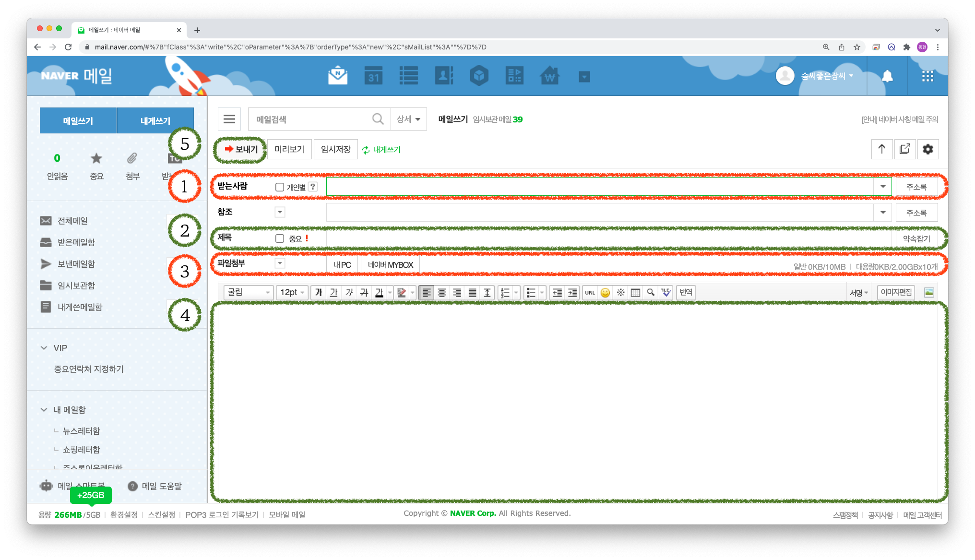Open mail settings gear icon
The image size is (975, 560).
click(x=928, y=149)
